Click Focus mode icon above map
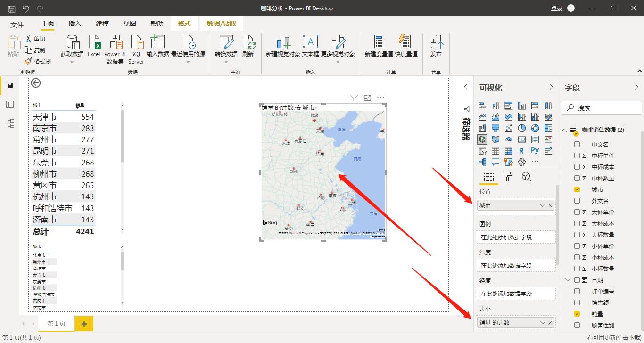Viewport: 644px width, 343px height. 368,98
